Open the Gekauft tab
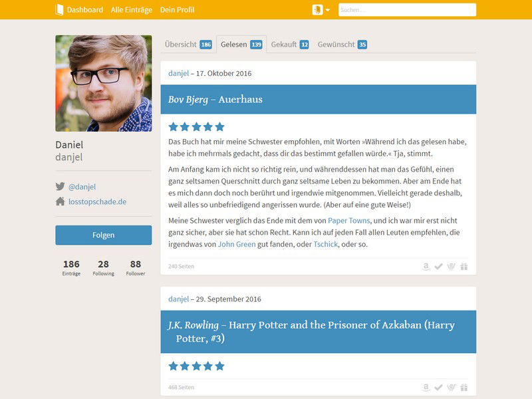532x399 pixels. click(290, 45)
